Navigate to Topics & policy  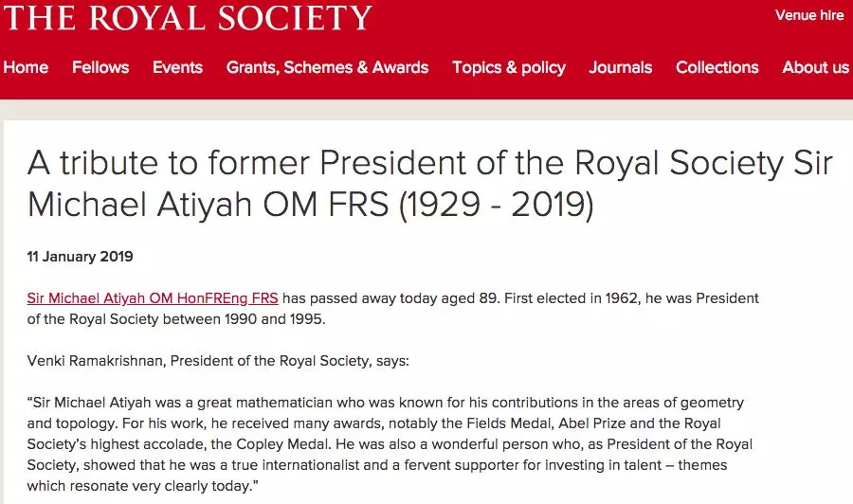click(x=509, y=67)
